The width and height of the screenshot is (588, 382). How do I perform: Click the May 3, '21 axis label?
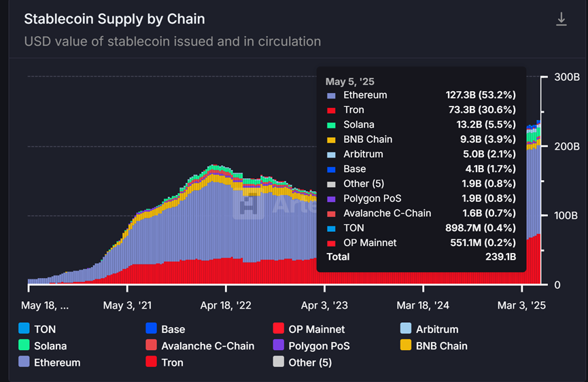click(x=128, y=306)
